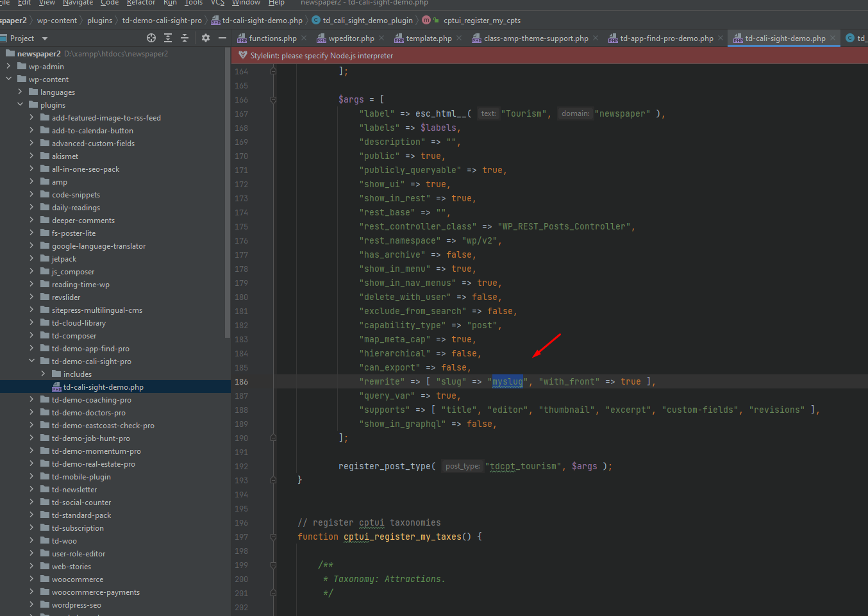Click plugins in the breadcrumb path
The width and height of the screenshot is (868, 616).
point(100,21)
